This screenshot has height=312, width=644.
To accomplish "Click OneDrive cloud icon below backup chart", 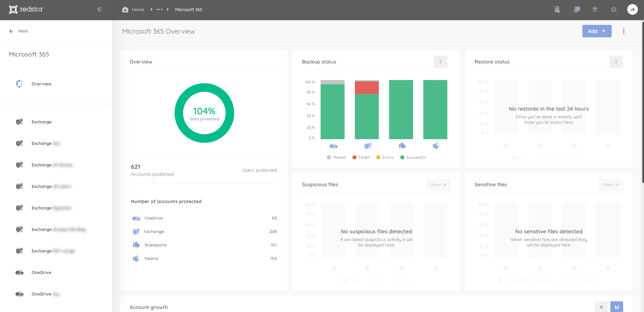I will pyautogui.click(x=333, y=146).
